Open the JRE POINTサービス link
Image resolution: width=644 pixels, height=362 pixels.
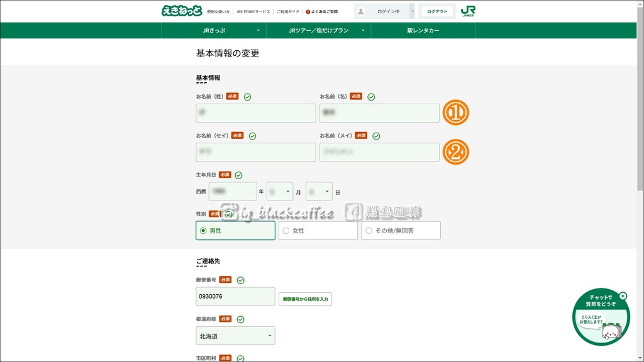(x=253, y=12)
